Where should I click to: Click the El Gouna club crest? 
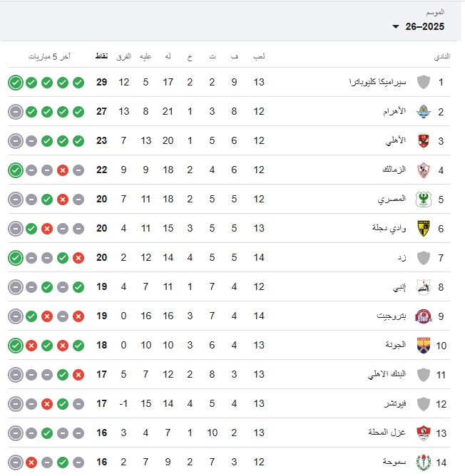(424, 345)
